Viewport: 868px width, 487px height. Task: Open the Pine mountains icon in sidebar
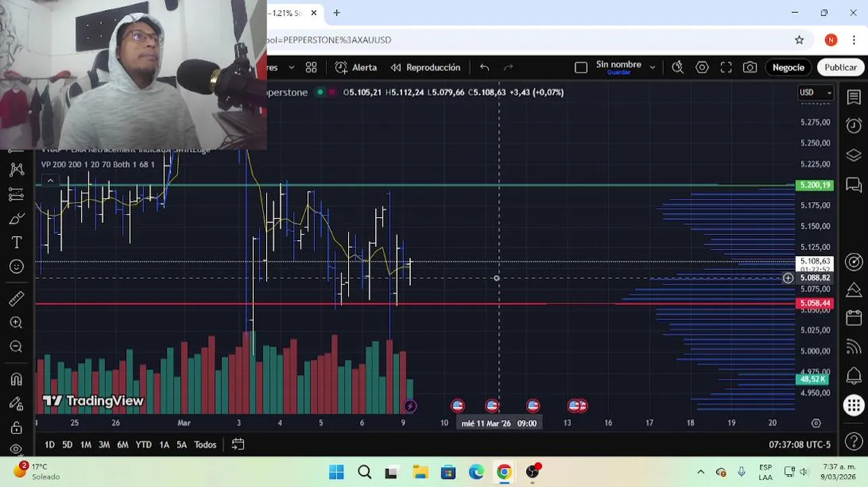(x=854, y=290)
